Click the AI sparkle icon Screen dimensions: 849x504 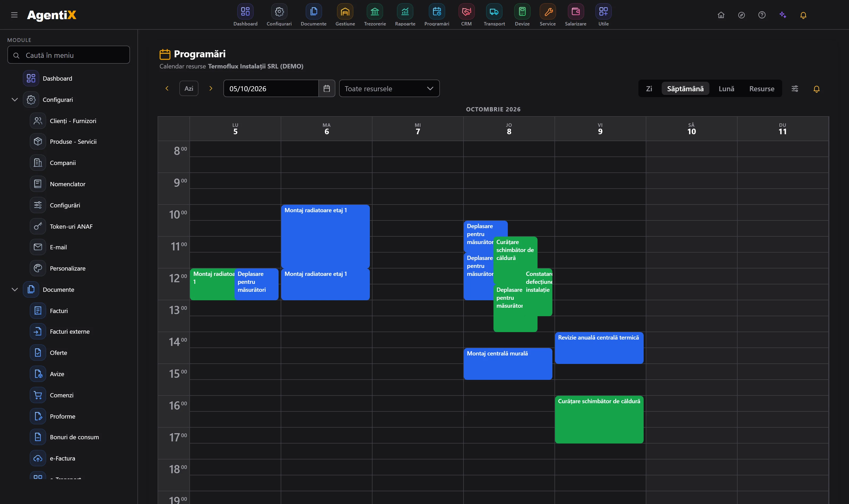tap(783, 15)
